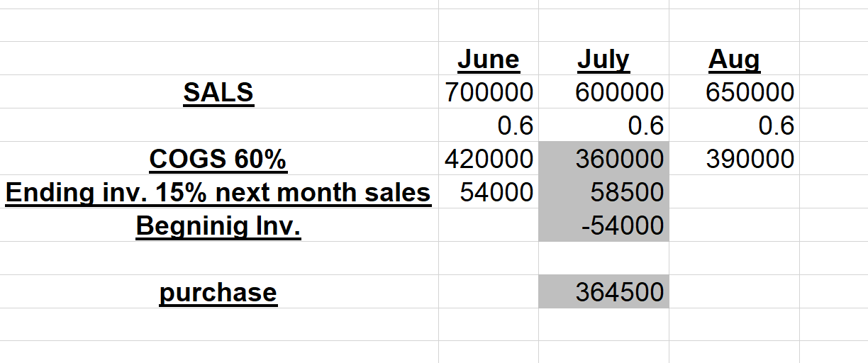The image size is (868, 363).
Task: Select the purchase total 364500
Action: [603, 292]
